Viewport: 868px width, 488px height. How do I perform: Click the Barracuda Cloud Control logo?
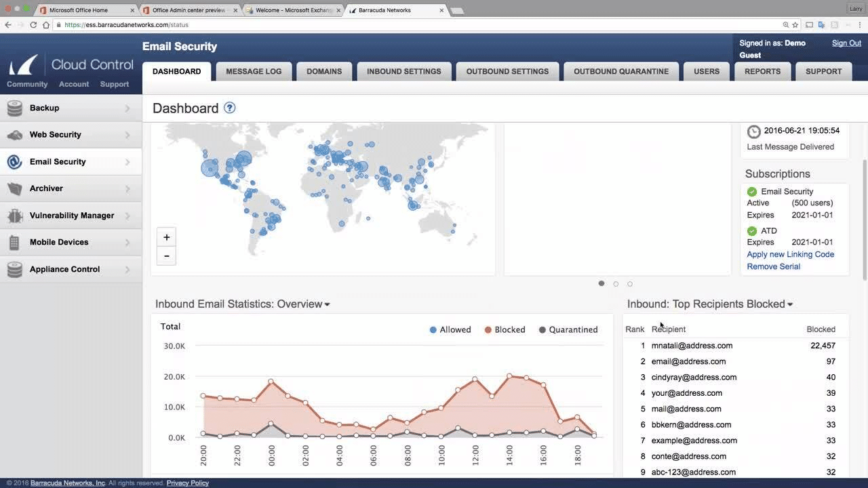click(x=71, y=65)
